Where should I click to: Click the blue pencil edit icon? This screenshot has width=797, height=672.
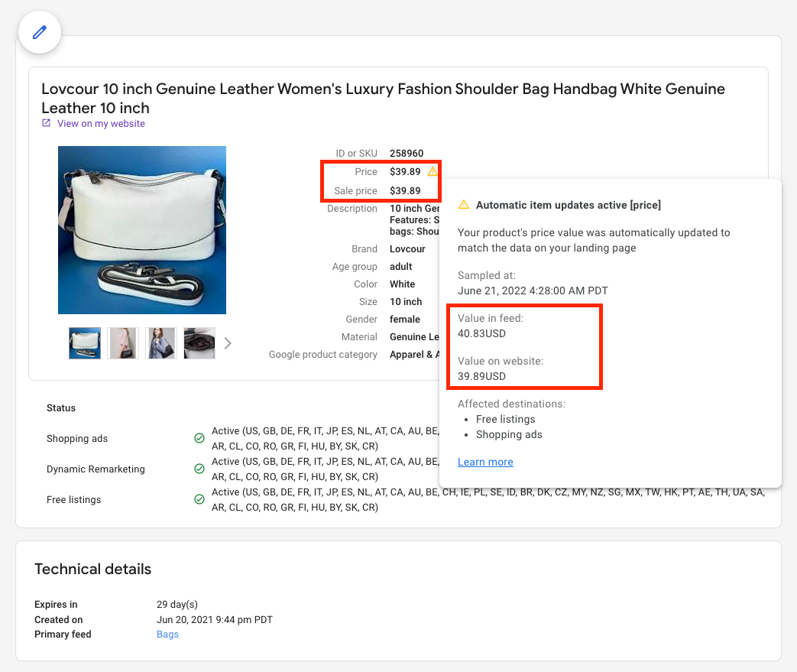coord(40,32)
